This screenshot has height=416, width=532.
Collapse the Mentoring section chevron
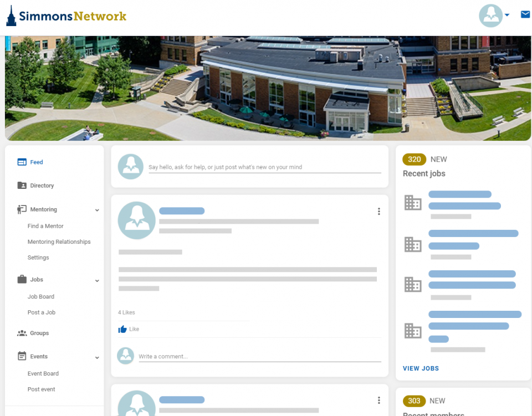97,210
